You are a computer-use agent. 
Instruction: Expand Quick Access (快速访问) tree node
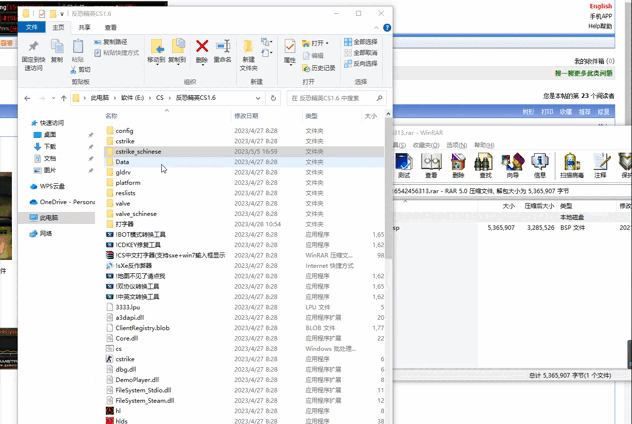coord(27,123)
